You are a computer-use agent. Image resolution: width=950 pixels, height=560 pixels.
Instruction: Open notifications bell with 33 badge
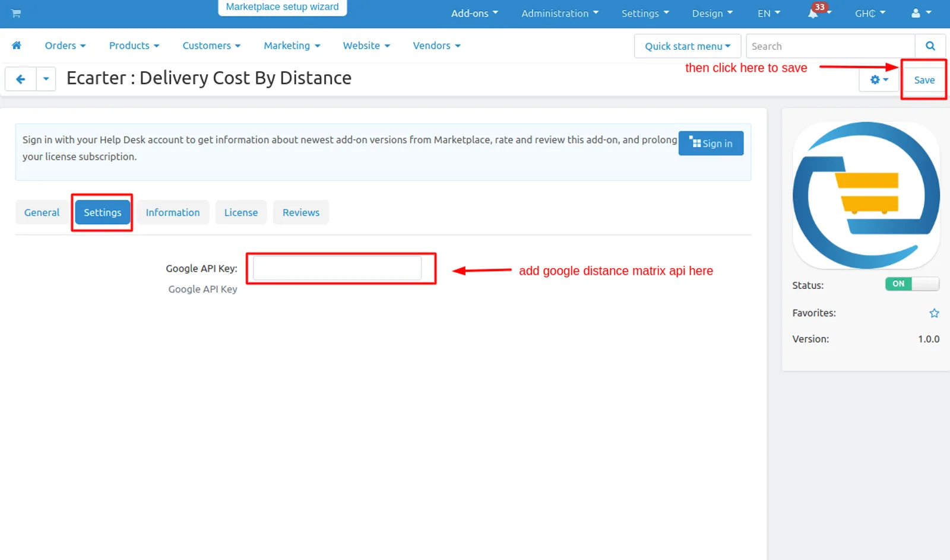(x=818, y=12)
